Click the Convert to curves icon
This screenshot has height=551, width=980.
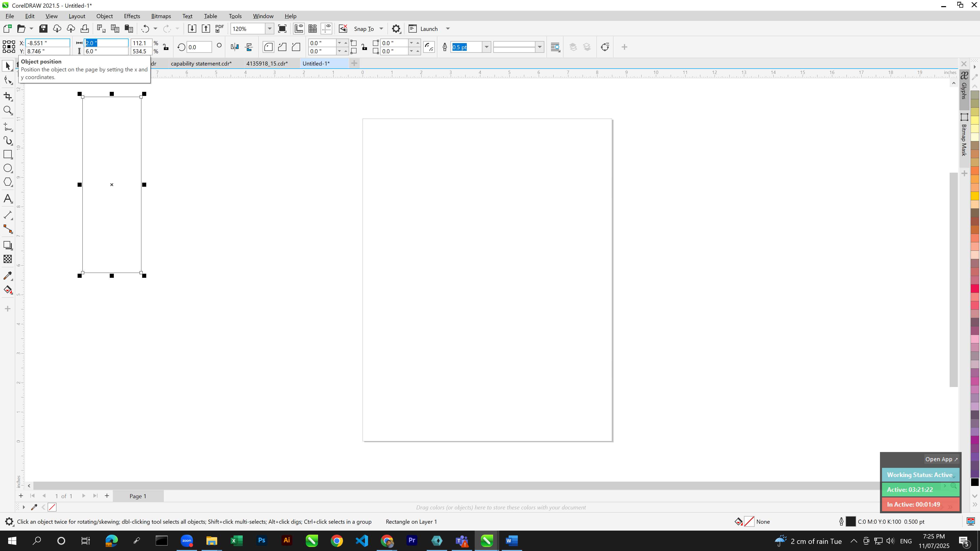coord(605,47)
